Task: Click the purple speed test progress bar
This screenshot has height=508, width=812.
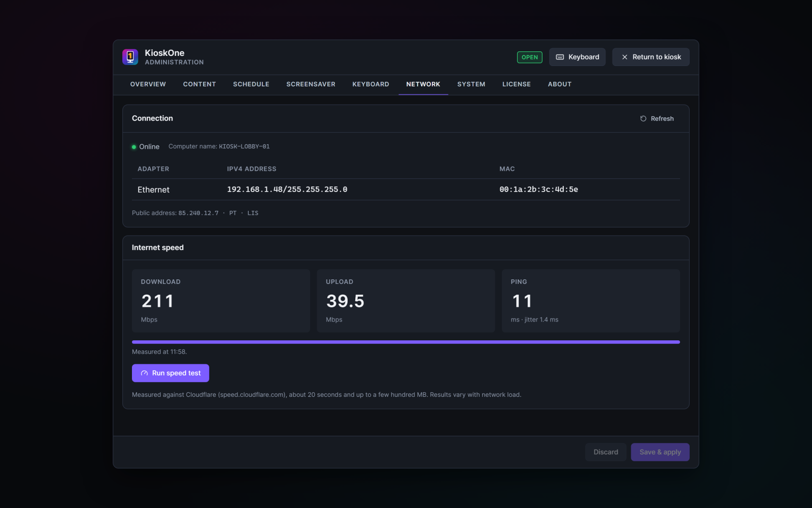Action: point(406,342)
